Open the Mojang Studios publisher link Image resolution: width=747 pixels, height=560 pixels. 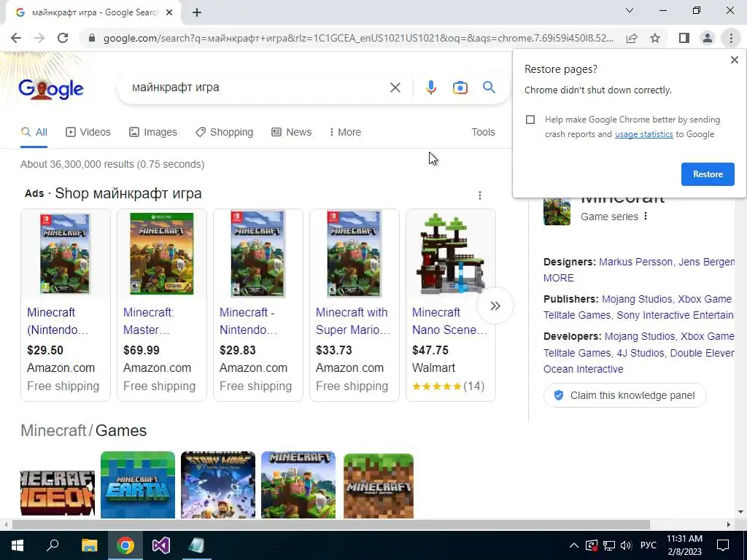637,299
